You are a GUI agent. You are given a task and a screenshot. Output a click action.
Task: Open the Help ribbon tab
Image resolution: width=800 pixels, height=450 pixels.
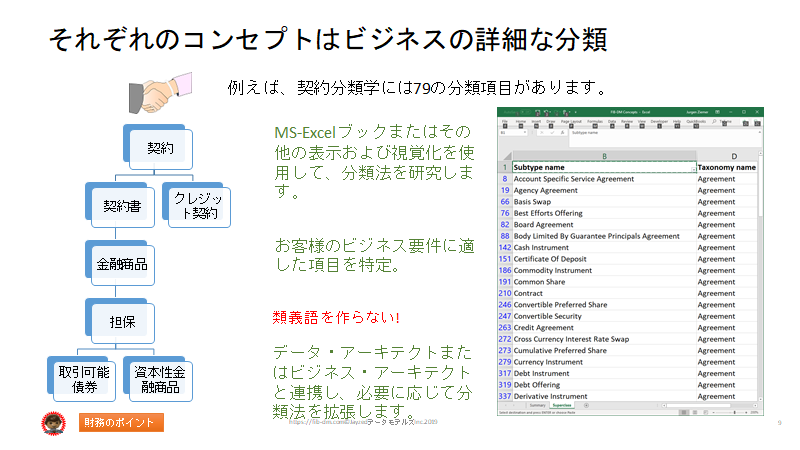(677, 121)
